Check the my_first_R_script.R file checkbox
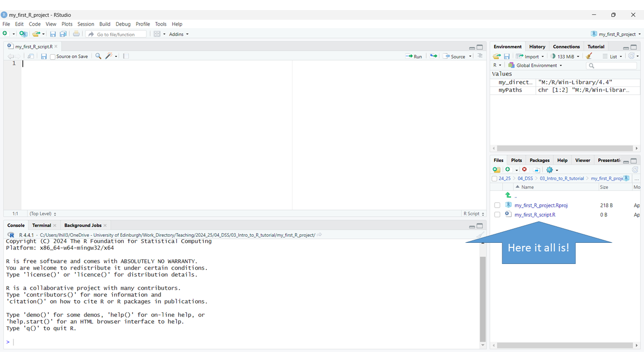Viewport: 644px width, 362px height. tap(497, 215)
